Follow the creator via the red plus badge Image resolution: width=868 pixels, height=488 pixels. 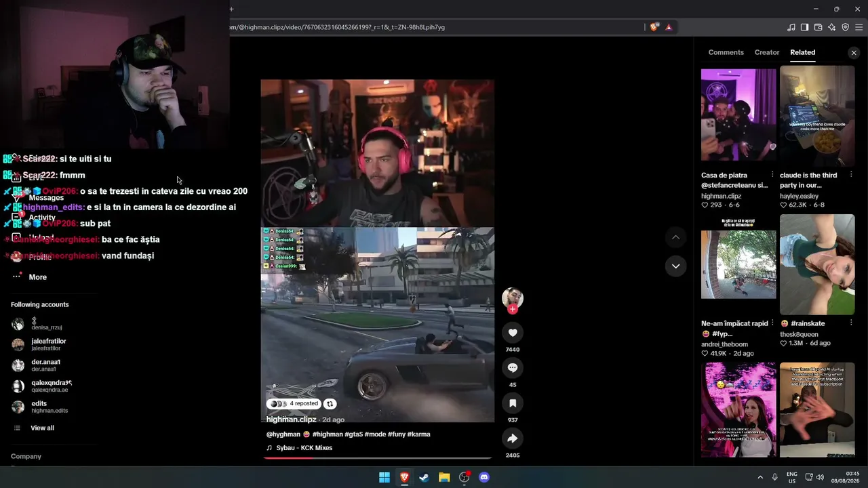click(x=513, y=309)
